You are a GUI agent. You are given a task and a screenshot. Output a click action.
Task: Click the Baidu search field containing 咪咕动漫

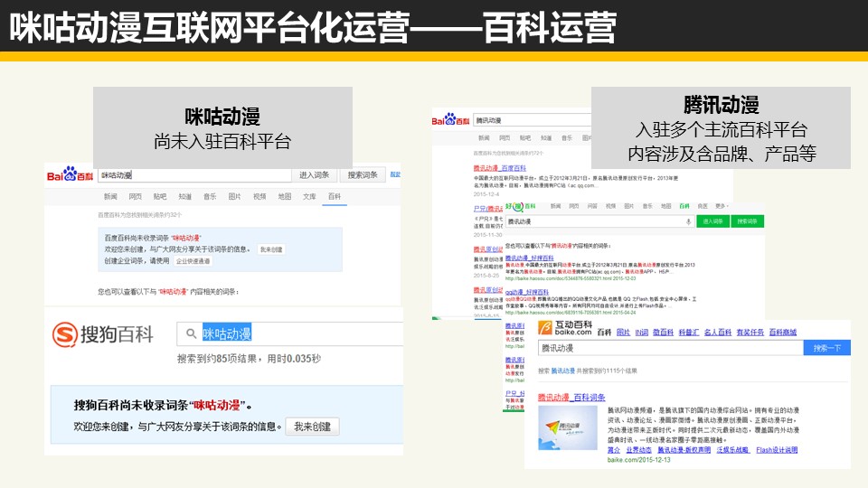coord(194,174)
